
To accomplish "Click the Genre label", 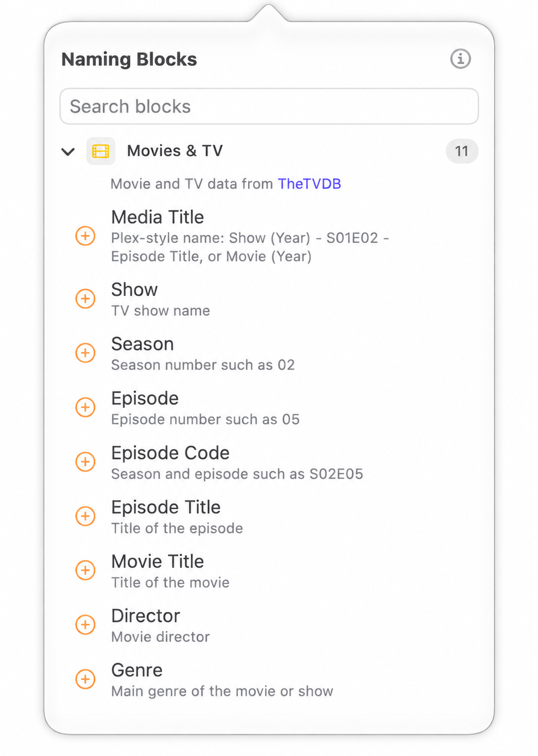I will pos(137,670).
